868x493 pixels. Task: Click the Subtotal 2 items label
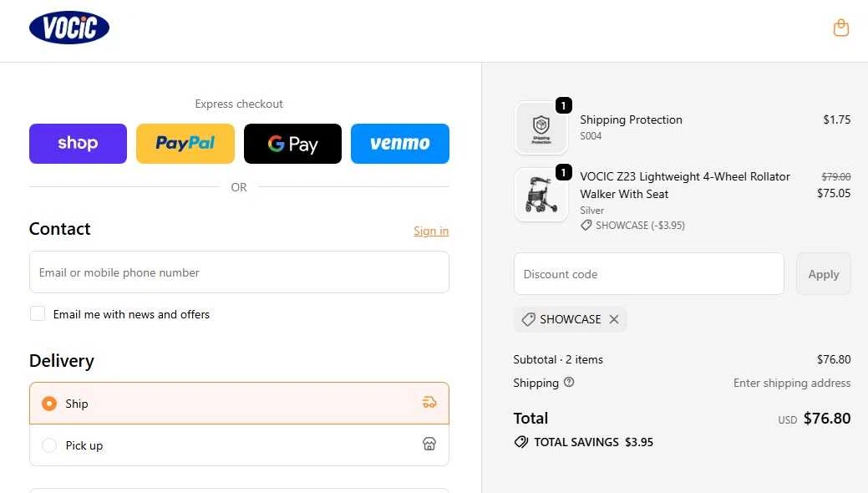coord(558,359)
